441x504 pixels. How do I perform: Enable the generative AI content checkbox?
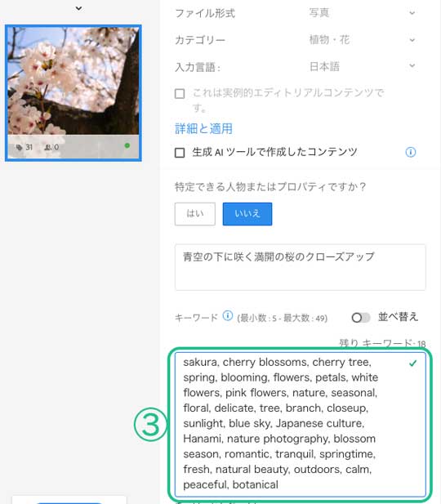click(180, 153)
